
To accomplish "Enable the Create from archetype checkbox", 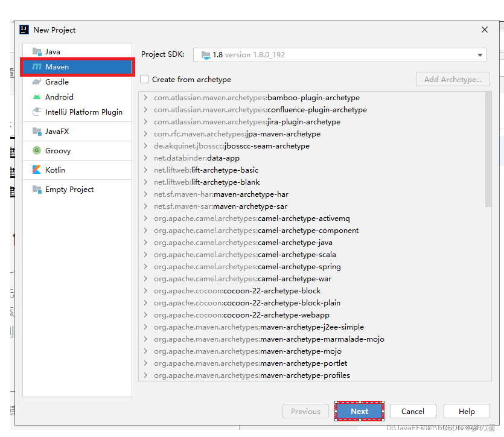I will coord(144,79).
